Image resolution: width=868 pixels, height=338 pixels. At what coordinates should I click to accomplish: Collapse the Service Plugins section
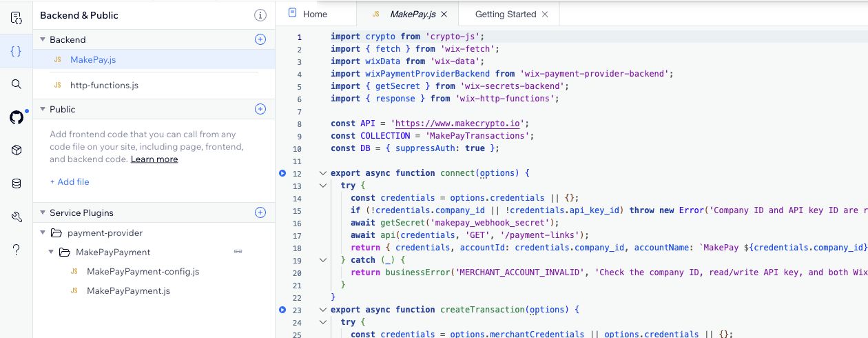pos(43,212)
